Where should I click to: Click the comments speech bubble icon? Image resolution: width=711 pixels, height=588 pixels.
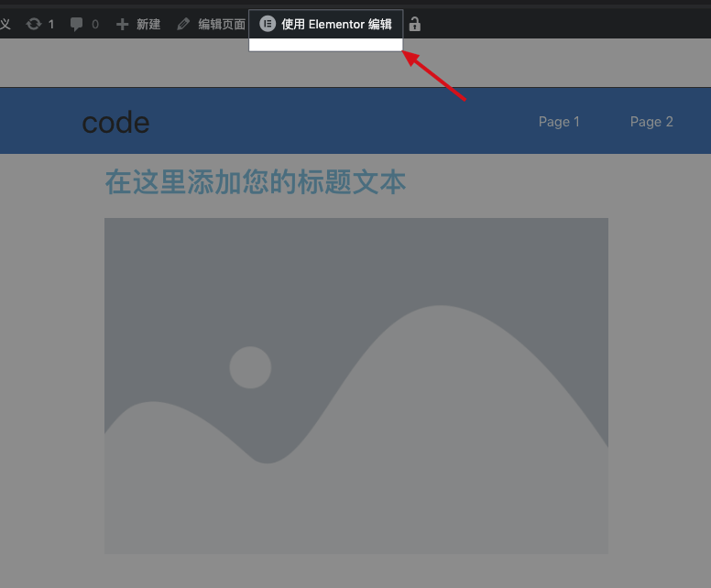coord(78,24)
